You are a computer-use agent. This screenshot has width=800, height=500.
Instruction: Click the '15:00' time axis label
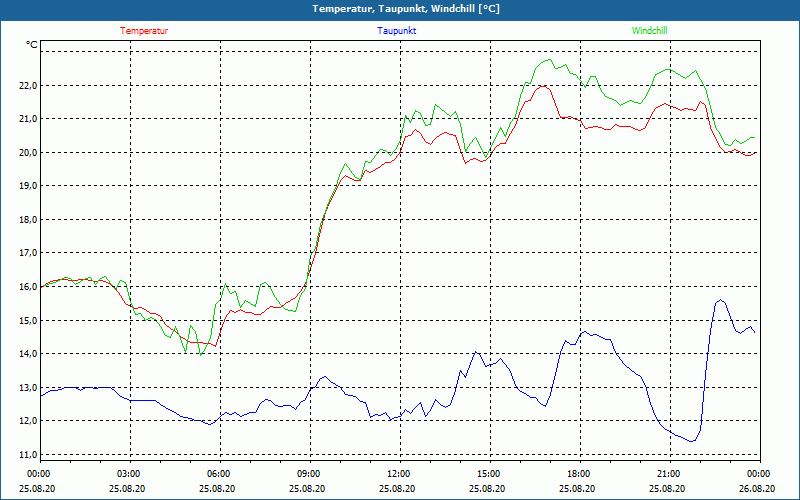[488, 473]
